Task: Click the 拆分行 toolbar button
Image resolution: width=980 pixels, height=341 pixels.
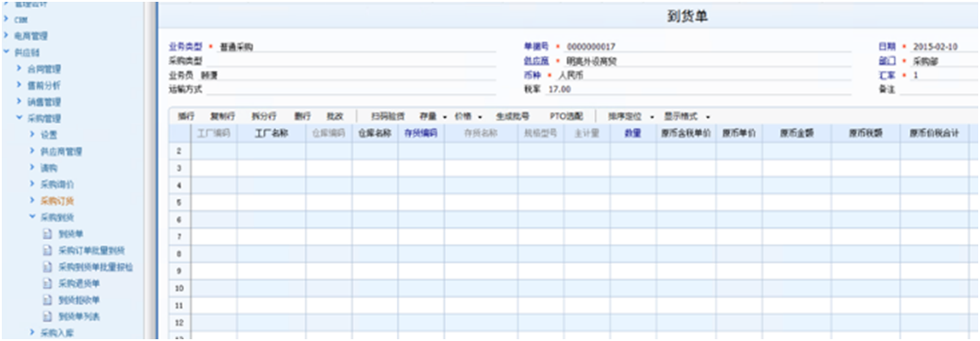Action: coord(263,116)
